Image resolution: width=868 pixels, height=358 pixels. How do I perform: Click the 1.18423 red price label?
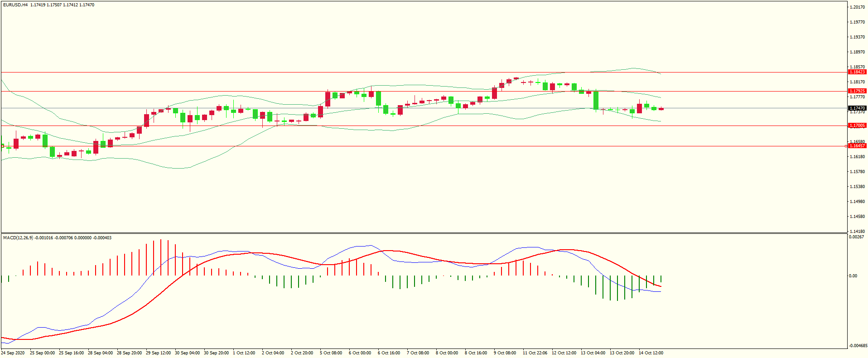click(x=857, y=72)
